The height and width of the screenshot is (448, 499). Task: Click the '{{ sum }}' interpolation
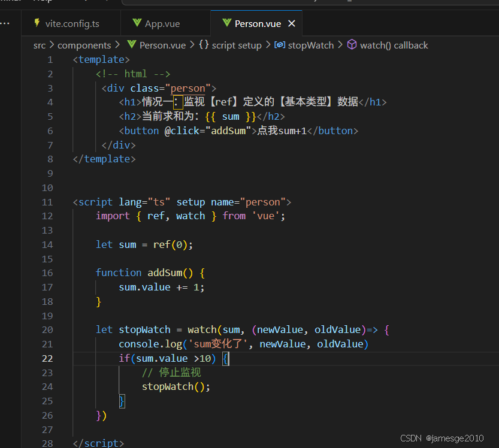click(231, 116)
